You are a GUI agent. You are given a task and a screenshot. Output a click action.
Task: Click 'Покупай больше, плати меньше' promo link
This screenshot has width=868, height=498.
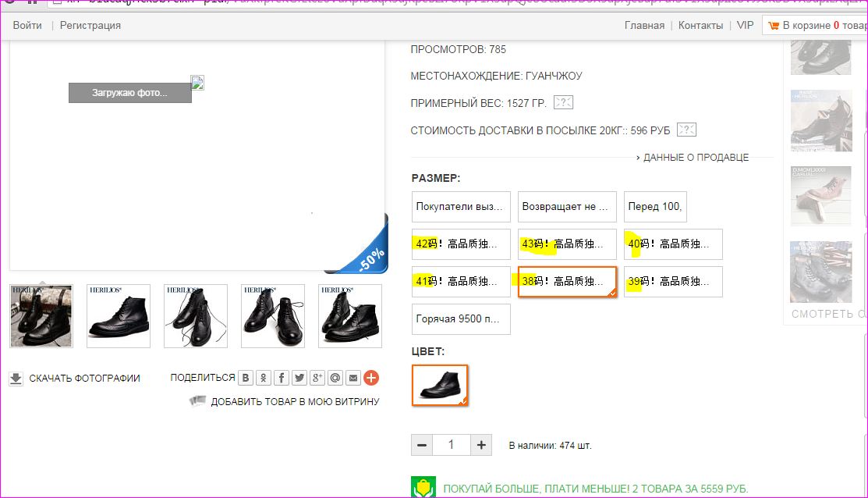point(596,489)
